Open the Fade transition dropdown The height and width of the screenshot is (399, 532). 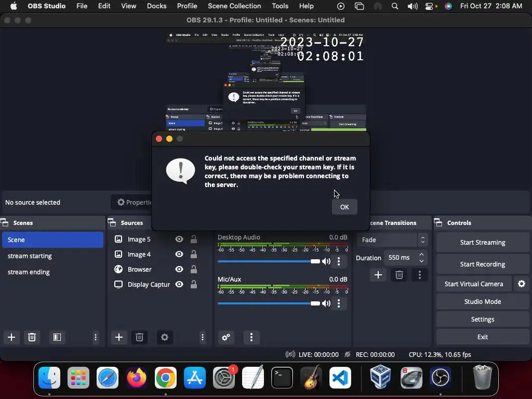coord(392,240)
